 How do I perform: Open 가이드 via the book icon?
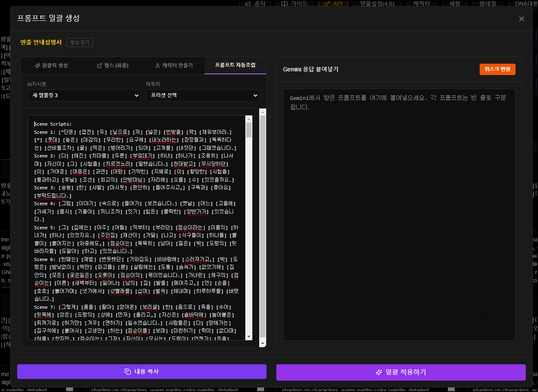(x=285, y=4)
